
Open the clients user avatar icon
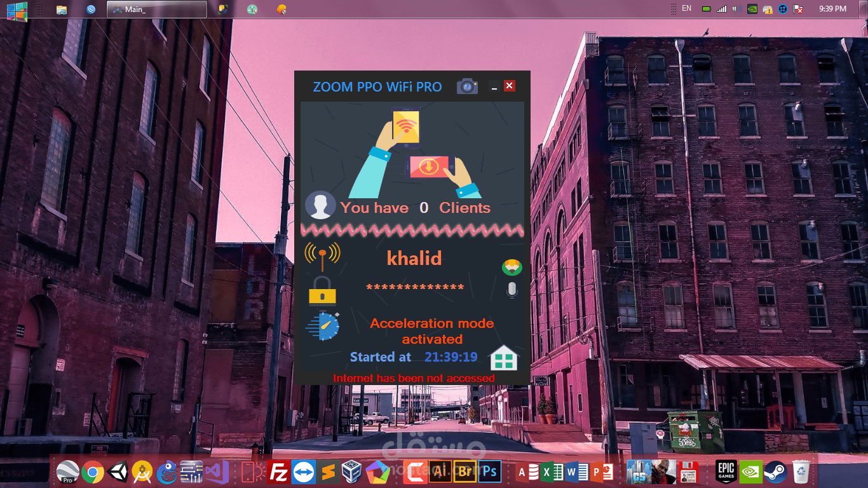tap(320, 205)
